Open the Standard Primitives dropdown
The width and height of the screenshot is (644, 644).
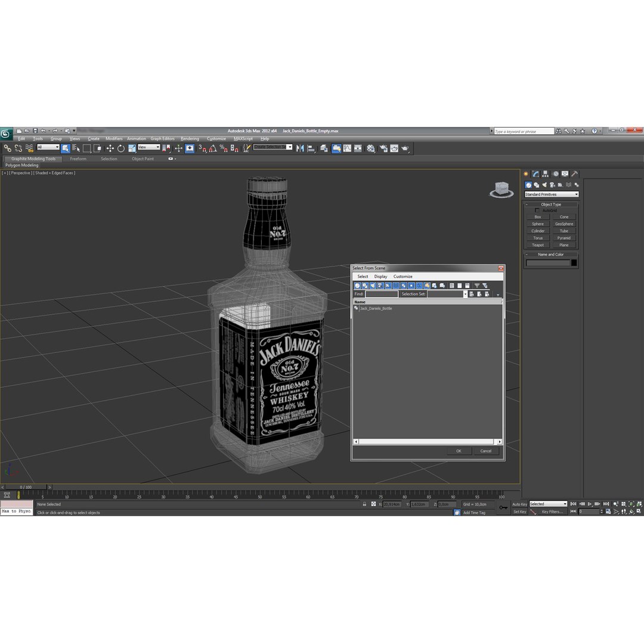(552, 194)
